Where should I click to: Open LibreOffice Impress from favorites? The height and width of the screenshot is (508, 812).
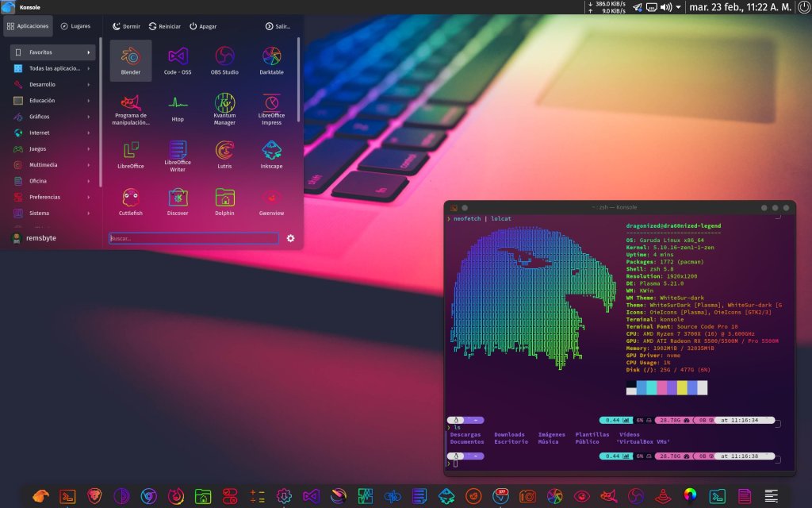pos(271,107)
